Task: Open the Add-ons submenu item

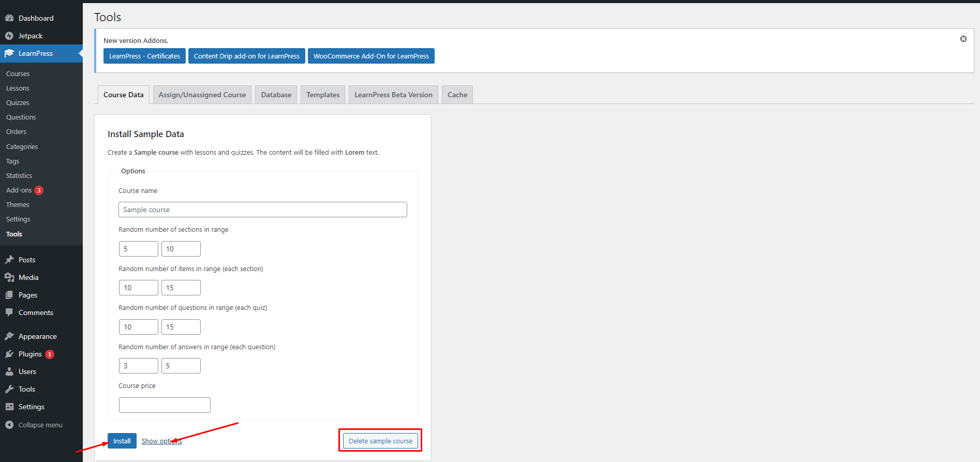Action: point(19,190)
